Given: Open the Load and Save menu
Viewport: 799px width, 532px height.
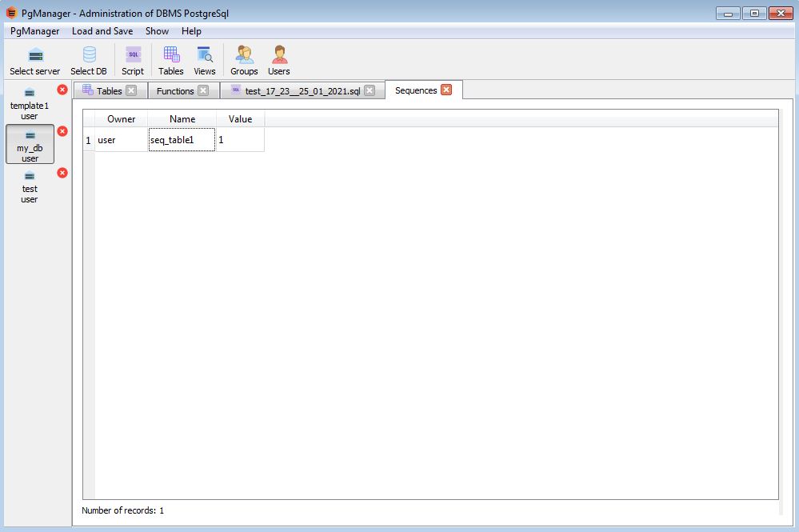Looking at the screenshot, I should click(102, 31).
